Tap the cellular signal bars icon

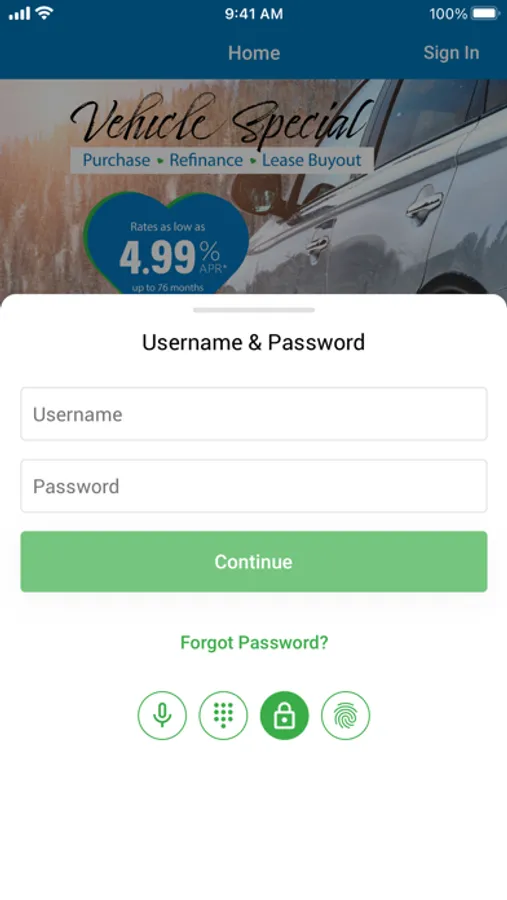coord(19,13)
